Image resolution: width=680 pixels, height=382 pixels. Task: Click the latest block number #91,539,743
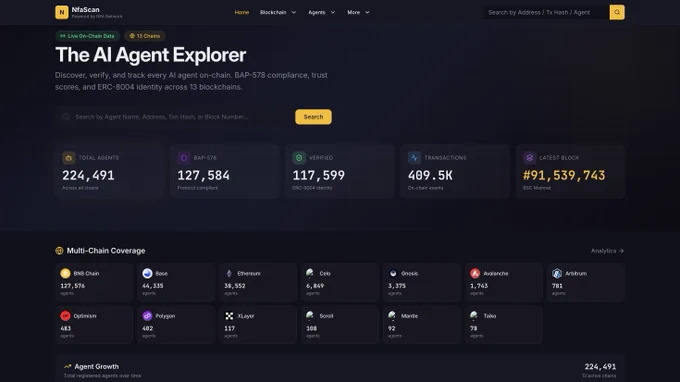click(564, 175)
